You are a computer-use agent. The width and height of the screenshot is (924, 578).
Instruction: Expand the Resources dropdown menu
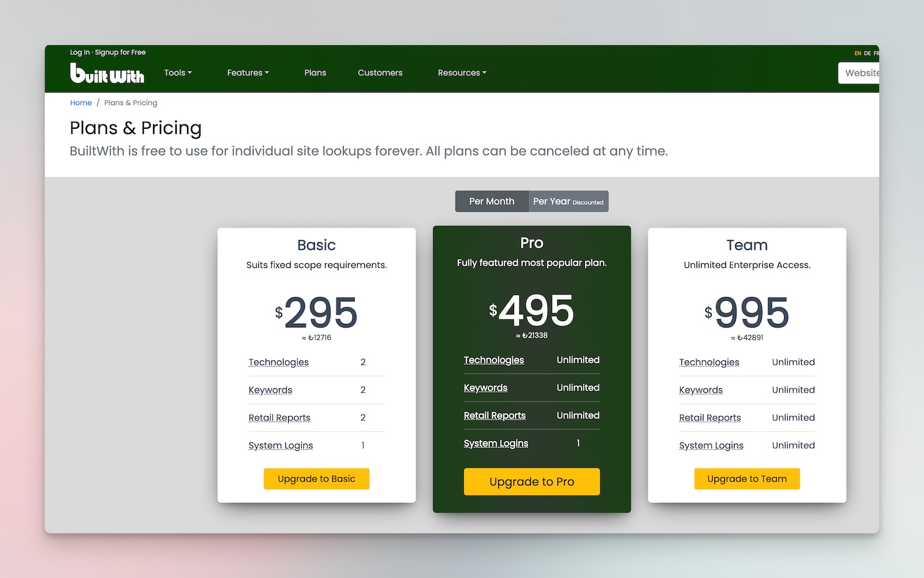click(x=461, y=73)
